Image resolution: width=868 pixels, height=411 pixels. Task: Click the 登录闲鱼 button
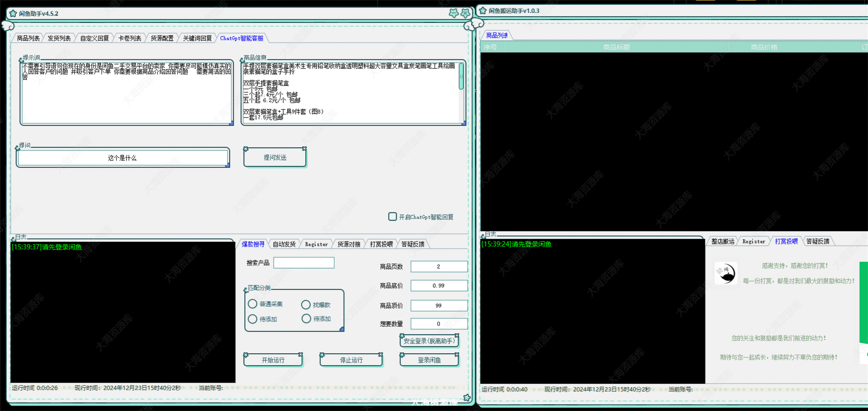(429, 360)
